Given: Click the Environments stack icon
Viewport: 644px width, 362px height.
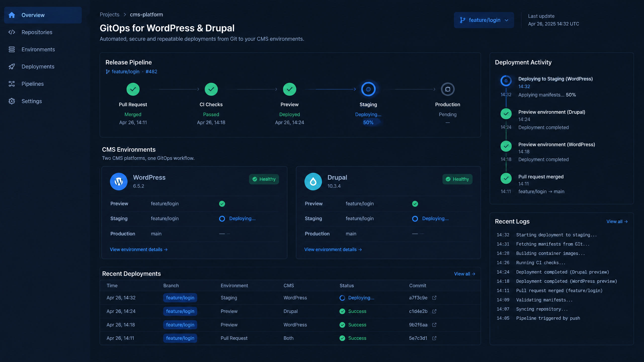Looking at the screenshot, I should click(12, 49).
